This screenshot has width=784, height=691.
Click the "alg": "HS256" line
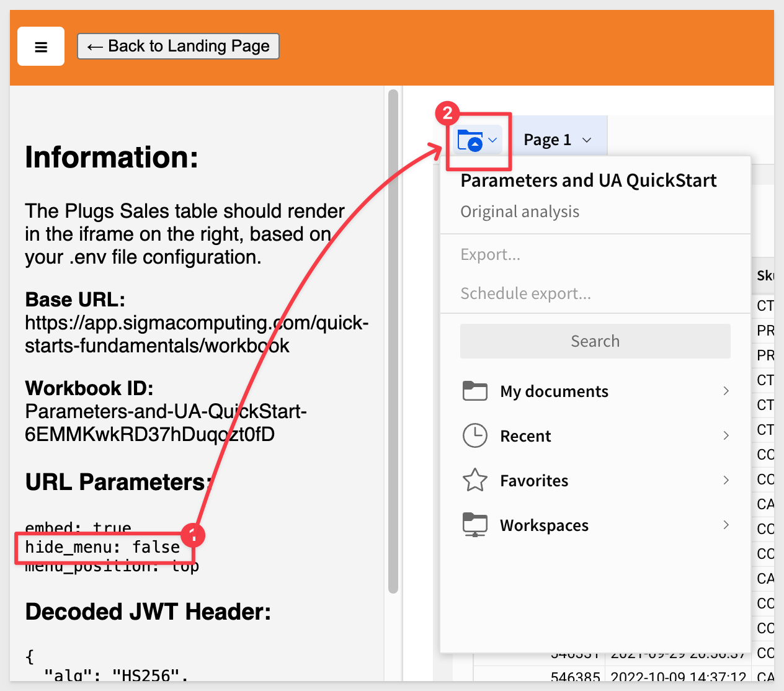point(116,675)
